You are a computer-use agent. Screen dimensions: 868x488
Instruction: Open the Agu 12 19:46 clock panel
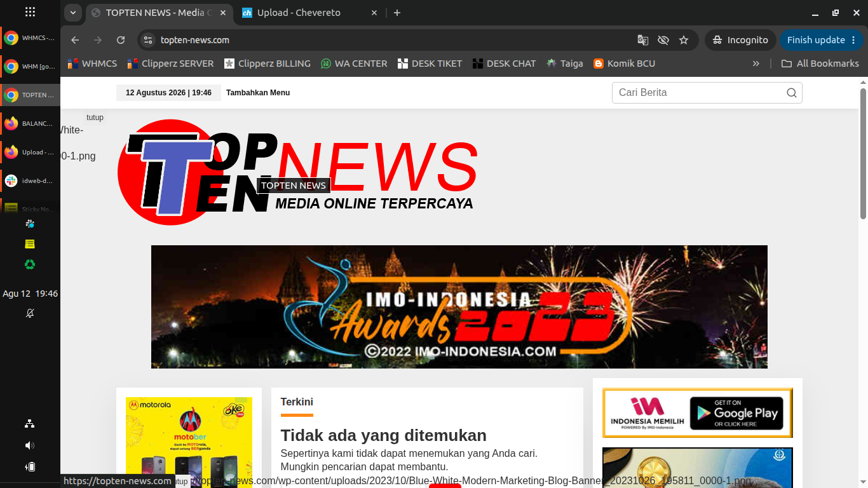point(30,294)
